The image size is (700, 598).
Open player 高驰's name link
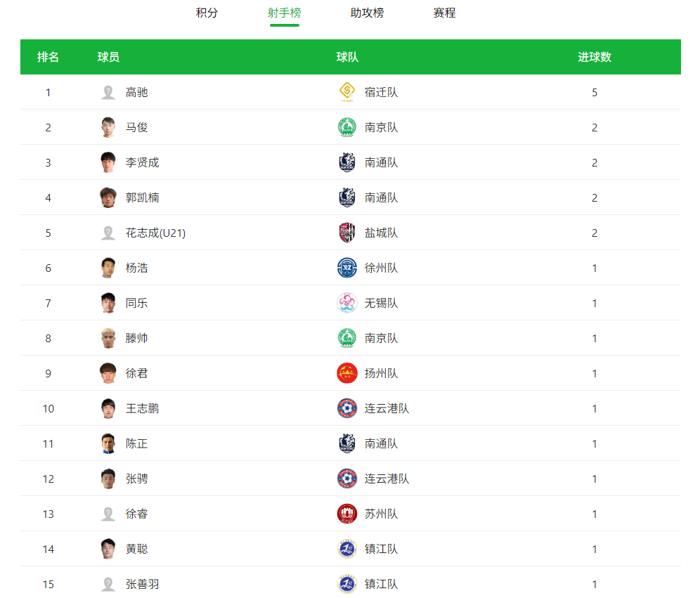(x=136, y=92)
